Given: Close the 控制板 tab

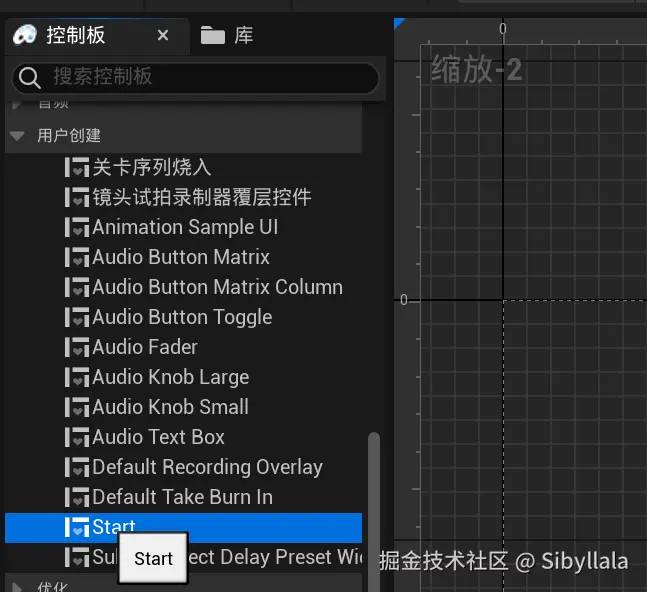Looking at the screenshot, I should click(x=163, y=35).
